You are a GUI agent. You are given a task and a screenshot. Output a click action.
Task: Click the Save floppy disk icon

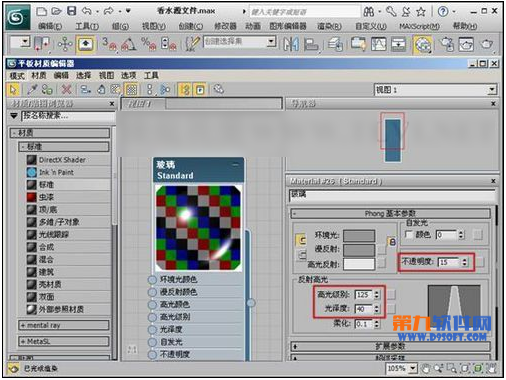(72, 11)
